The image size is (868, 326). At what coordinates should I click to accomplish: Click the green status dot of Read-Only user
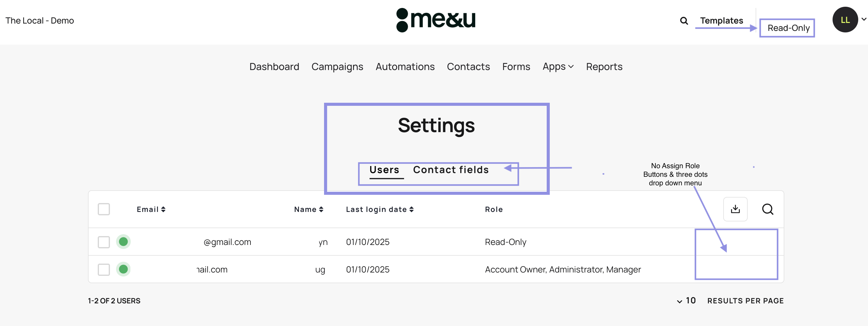click(123, 242)
